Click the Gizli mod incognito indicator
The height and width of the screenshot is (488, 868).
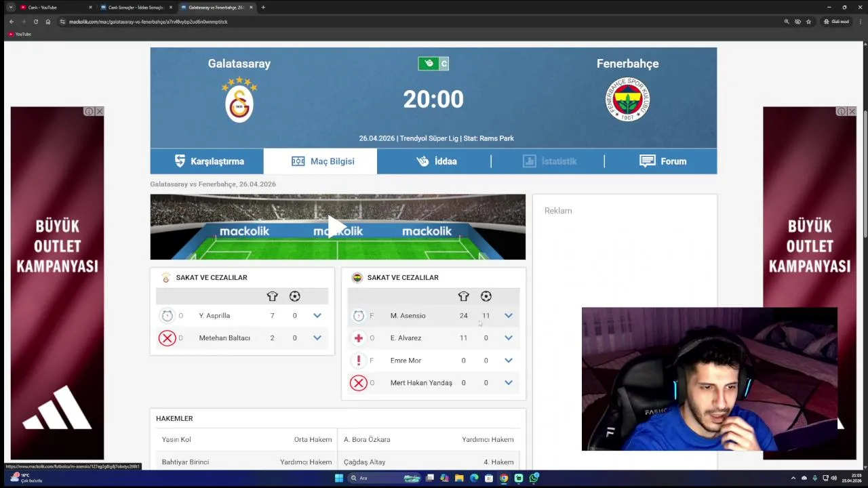pos(836,22)
